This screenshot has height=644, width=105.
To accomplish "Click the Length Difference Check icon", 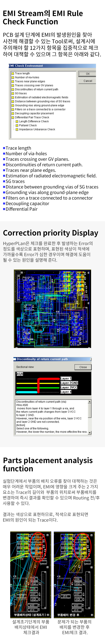I will click(17, 122).
